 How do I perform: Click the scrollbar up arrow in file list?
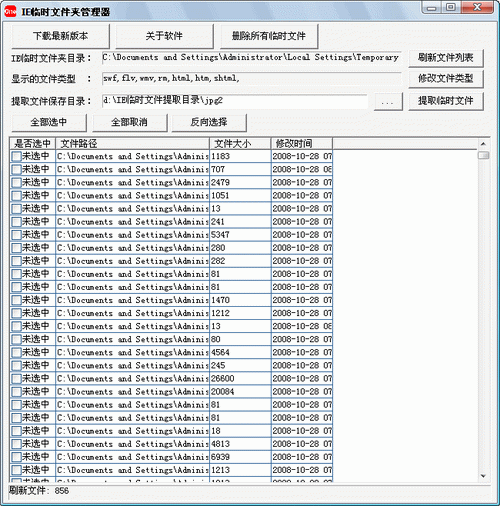pyautogui.click(x=483, y=144)
